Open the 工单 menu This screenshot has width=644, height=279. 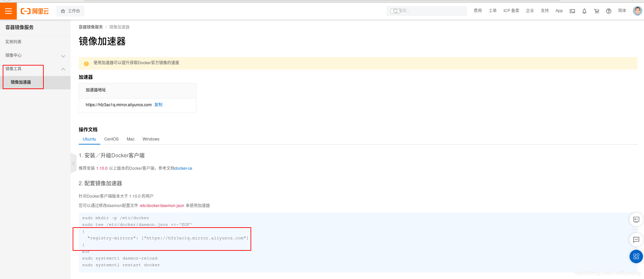(492, 11)
